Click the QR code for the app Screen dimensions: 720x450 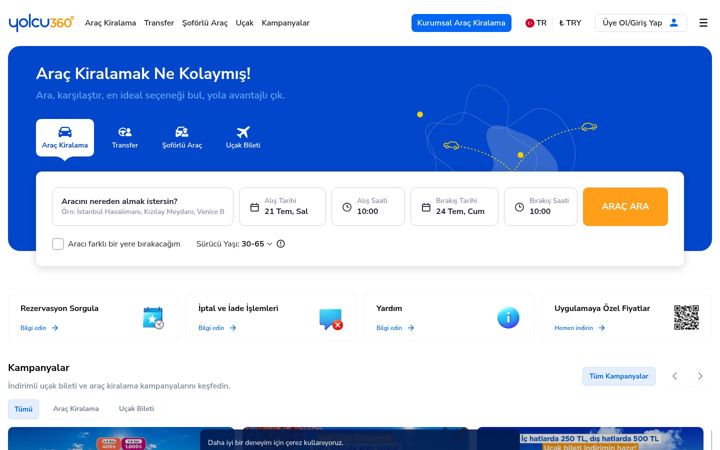[x=686, y=317]
